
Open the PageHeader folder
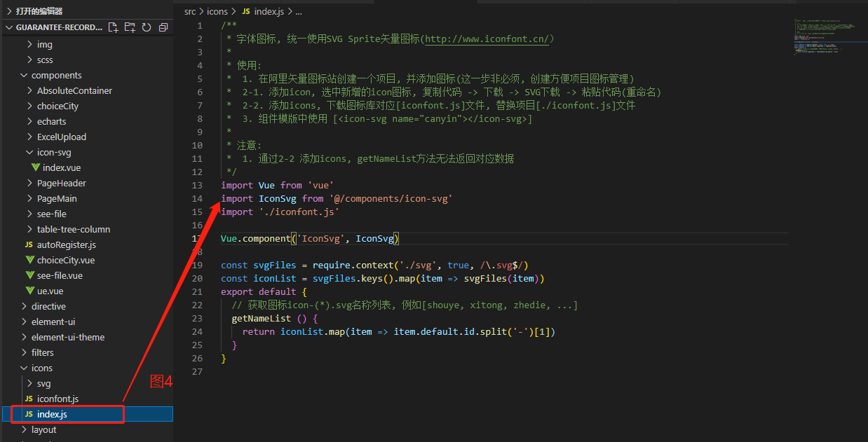click(x=62, y=183)
